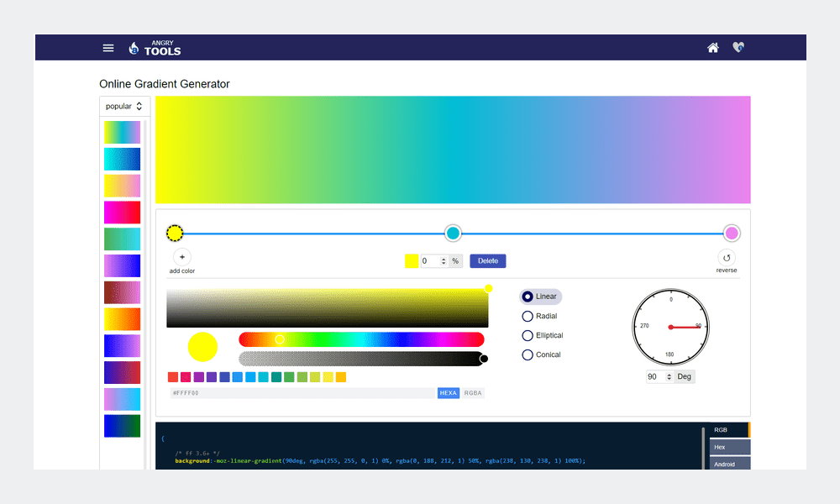The height and width of the screenshot is (504, 840).
Task: Pick the amber orange palette swatch
Action: (x=341, y=377)
